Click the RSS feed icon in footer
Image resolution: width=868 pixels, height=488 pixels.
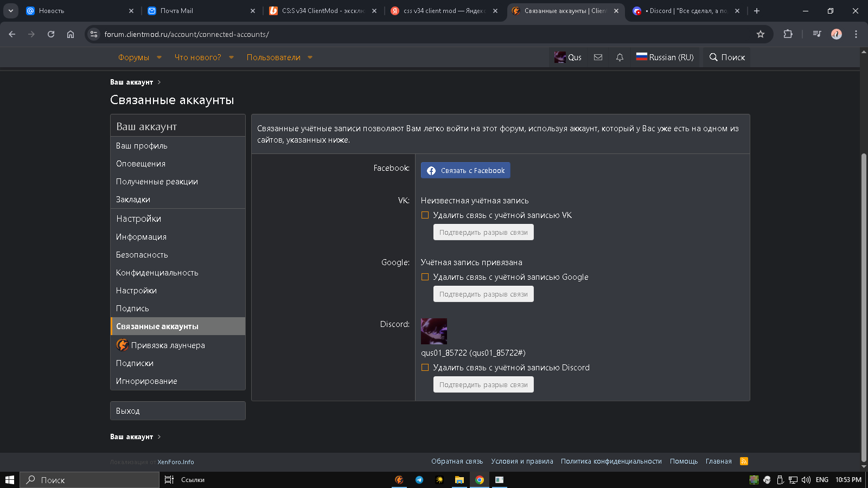click(744, 461)
